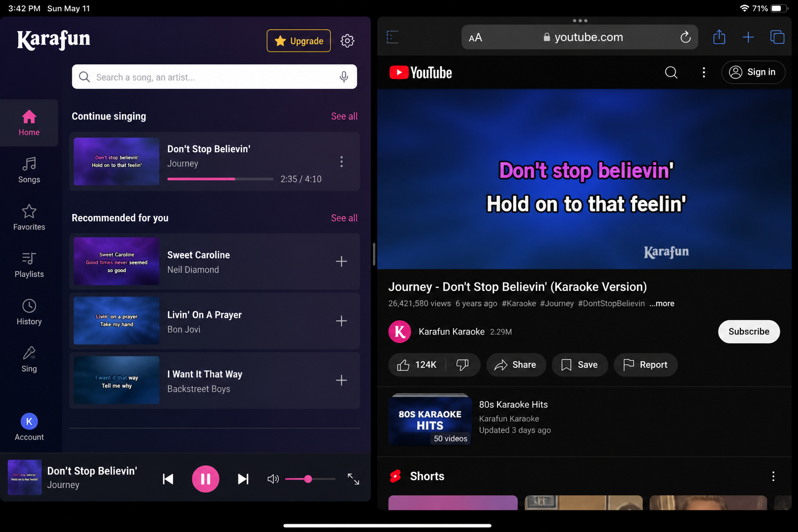The image size is (798, 532).
Task: Open History in Karafun sidebar
Action: [x=29, y=312]
